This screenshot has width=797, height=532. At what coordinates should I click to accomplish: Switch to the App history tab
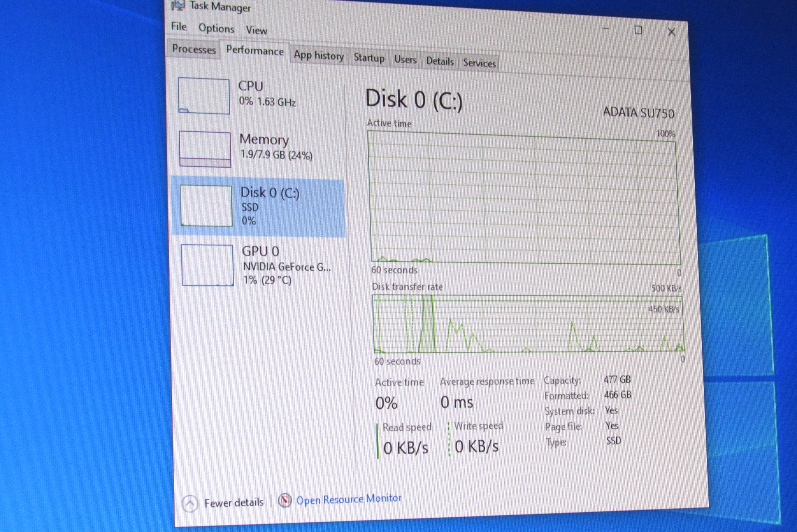(319, 56)
